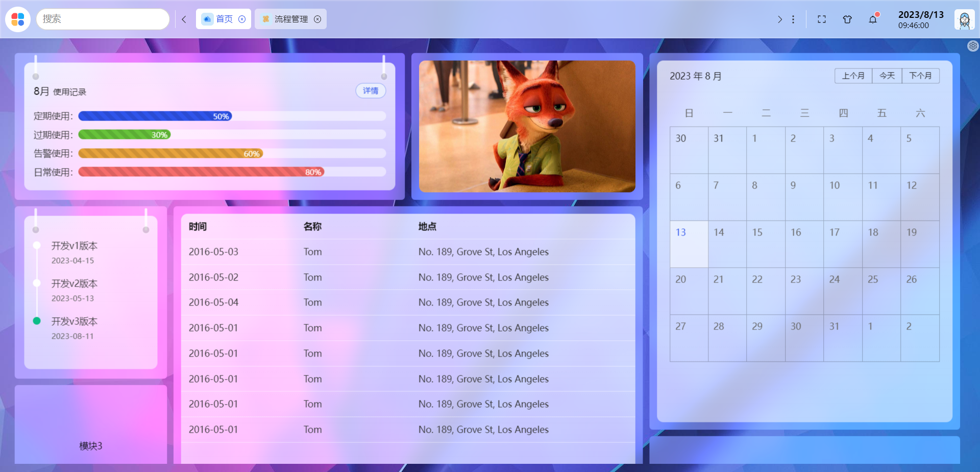Image resolution: width=980 pixels, height=472 pixels.
Task: Select calendar date 6
Action: point(689,197)
